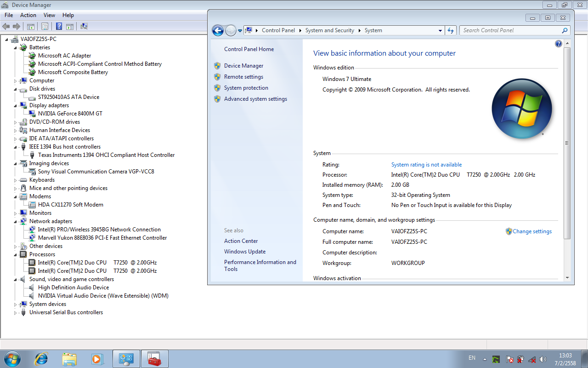Open the Help menu
The image size is (588, 368).
[68, 15]
